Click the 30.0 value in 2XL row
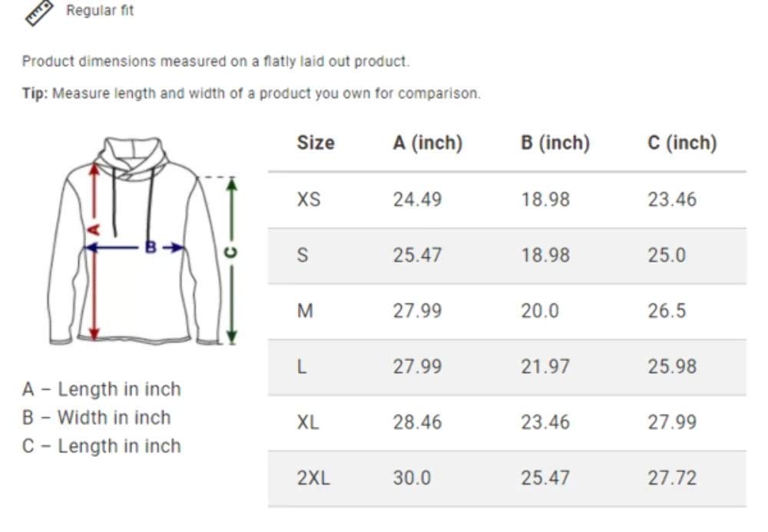Image resolution: width=768 pixels, height=532 pixels. pyautogui.click(x=412, y=477)
